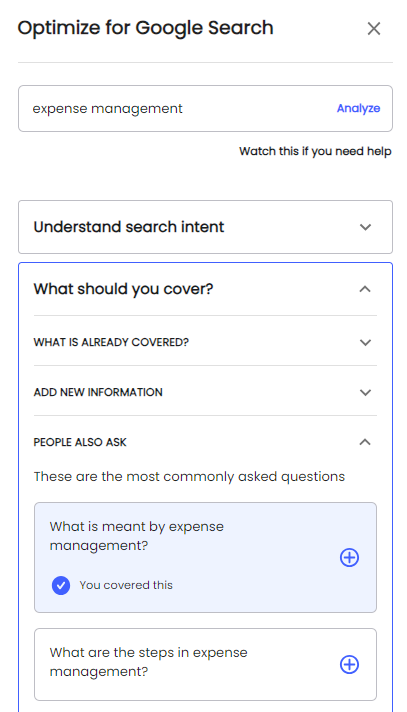
Task: Expand the What is already covered arrow
Action: click(366, 342)
